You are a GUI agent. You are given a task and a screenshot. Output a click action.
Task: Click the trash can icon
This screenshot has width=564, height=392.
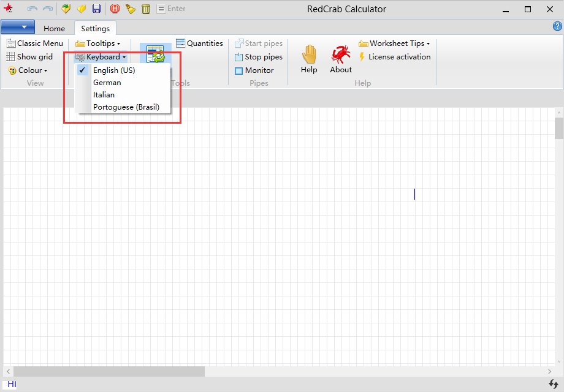click(x=146, y=9)
